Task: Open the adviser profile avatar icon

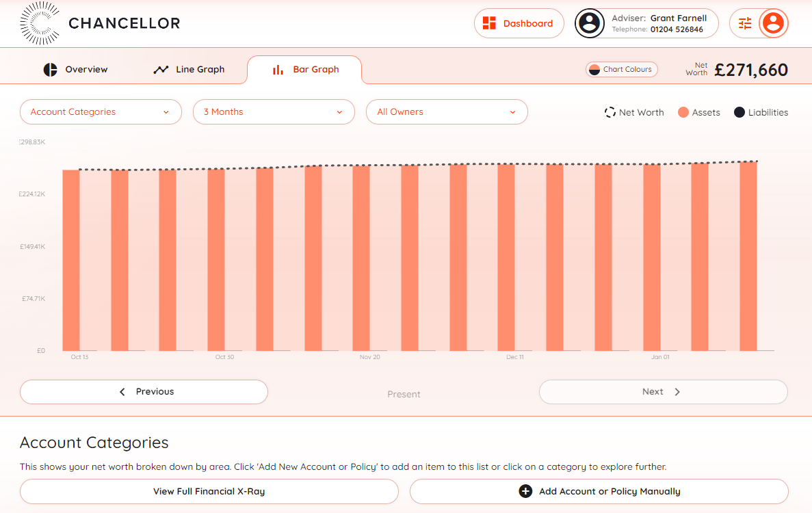Action: point(590,23)
